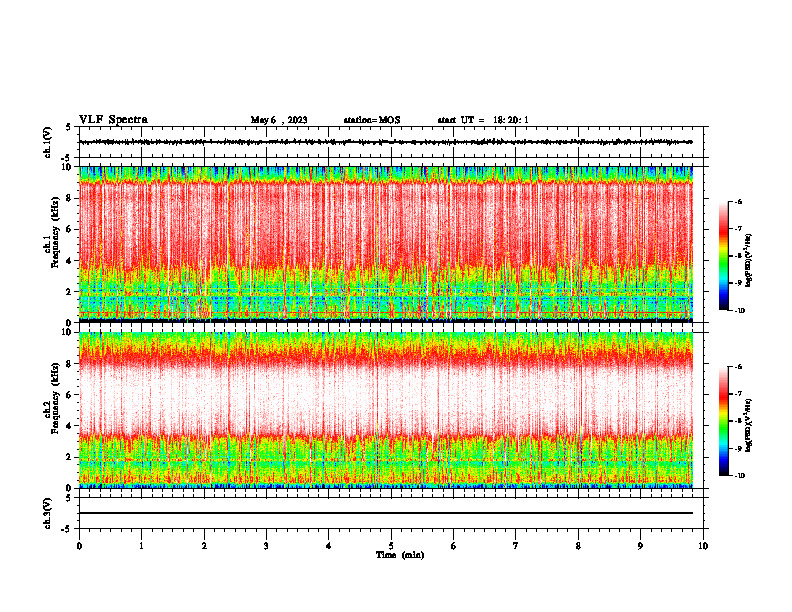Click the ch.2 frequency axis '4' tick

pos(69,426)
